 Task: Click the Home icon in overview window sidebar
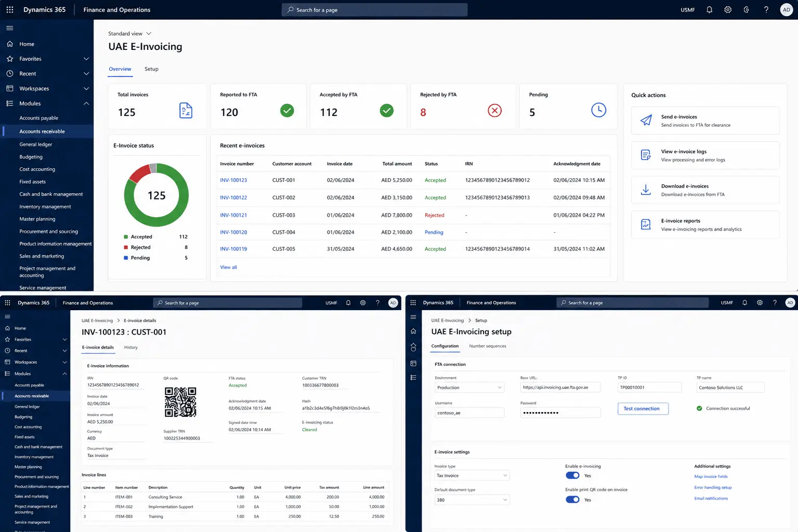pos(10,44)
